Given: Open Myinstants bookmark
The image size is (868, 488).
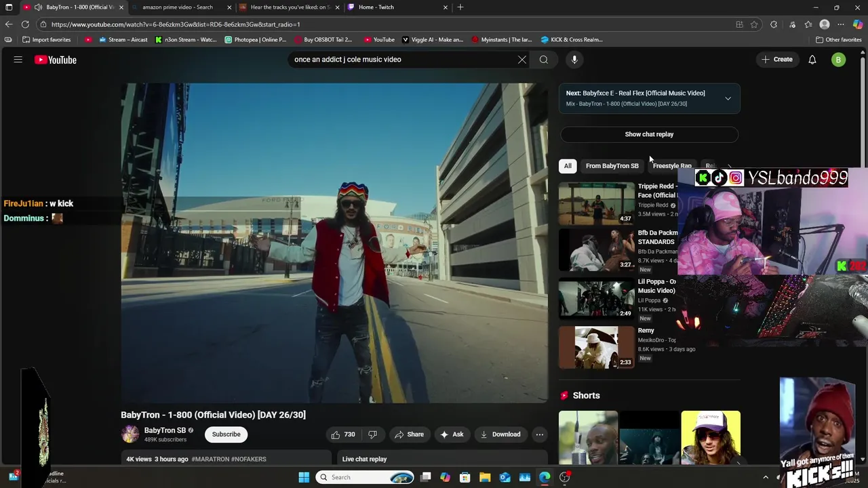Looking at the screenshot, I should (x=502, y=40).
